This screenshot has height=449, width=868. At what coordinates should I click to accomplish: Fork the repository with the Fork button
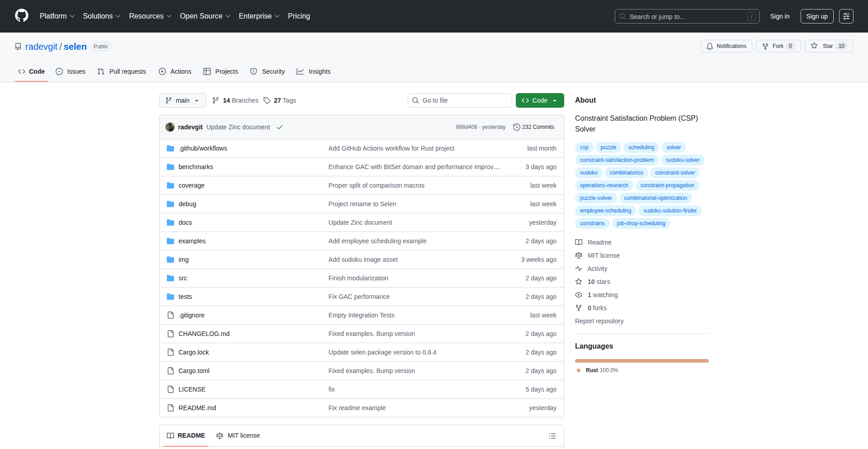click(778, 46)
